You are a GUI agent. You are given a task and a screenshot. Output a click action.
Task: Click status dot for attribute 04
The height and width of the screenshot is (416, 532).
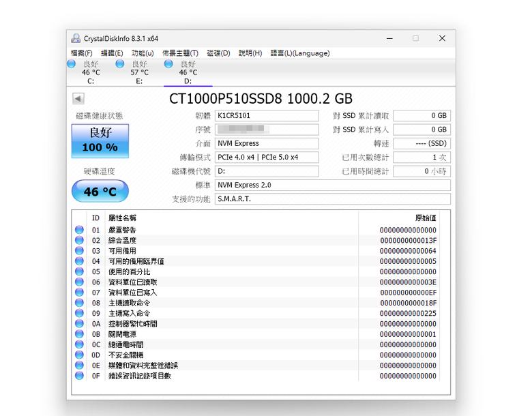(x=79, y=261)
